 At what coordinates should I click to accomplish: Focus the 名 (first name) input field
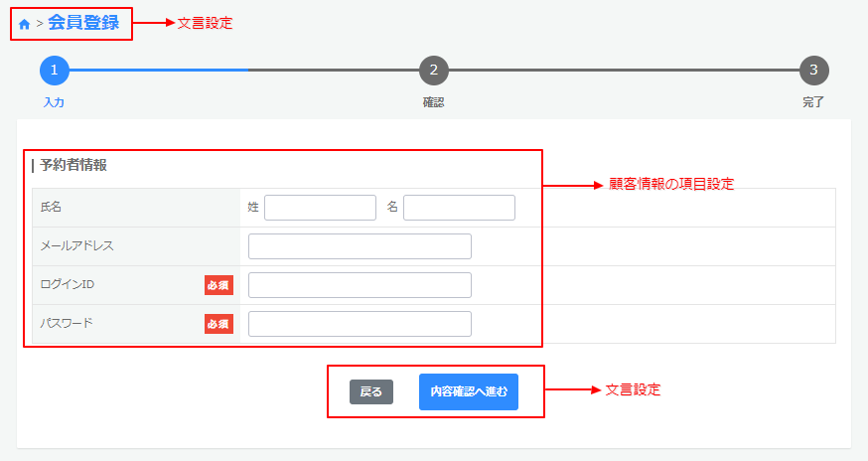click(459, 208)
